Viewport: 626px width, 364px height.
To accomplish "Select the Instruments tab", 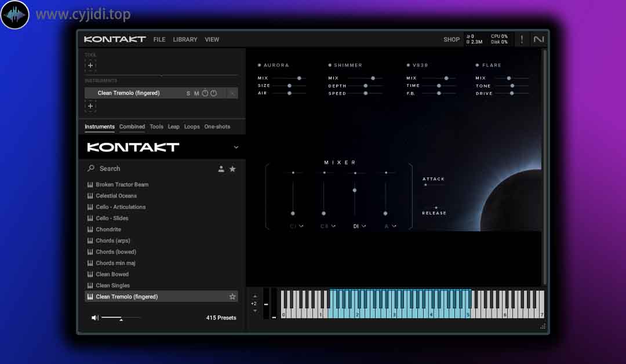I will pyautogui.click(x=100, y=126).
